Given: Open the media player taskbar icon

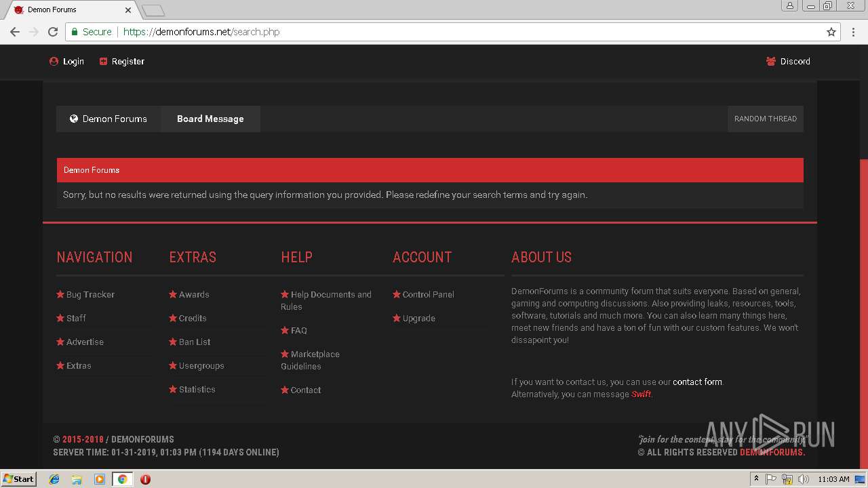Looking at the screenshot, I should tap(100, 479).
